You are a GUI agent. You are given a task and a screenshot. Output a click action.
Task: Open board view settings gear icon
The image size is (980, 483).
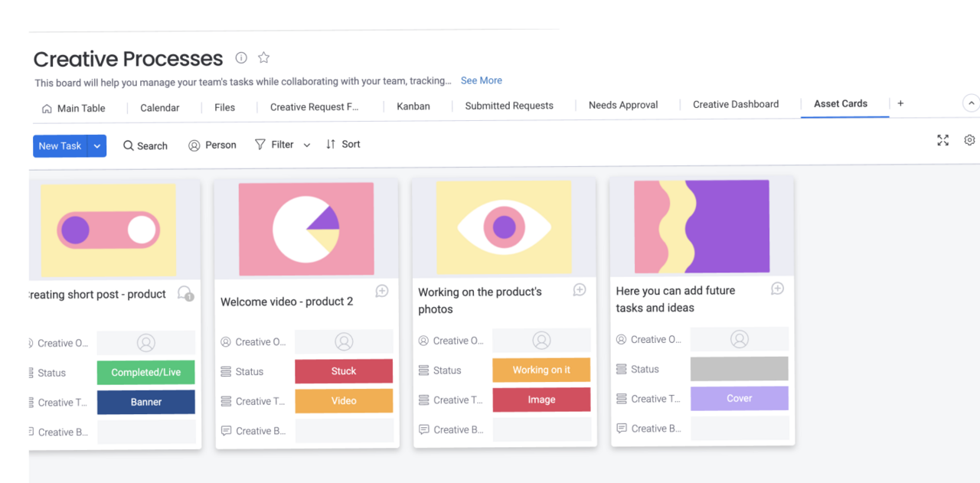point(969,140)
